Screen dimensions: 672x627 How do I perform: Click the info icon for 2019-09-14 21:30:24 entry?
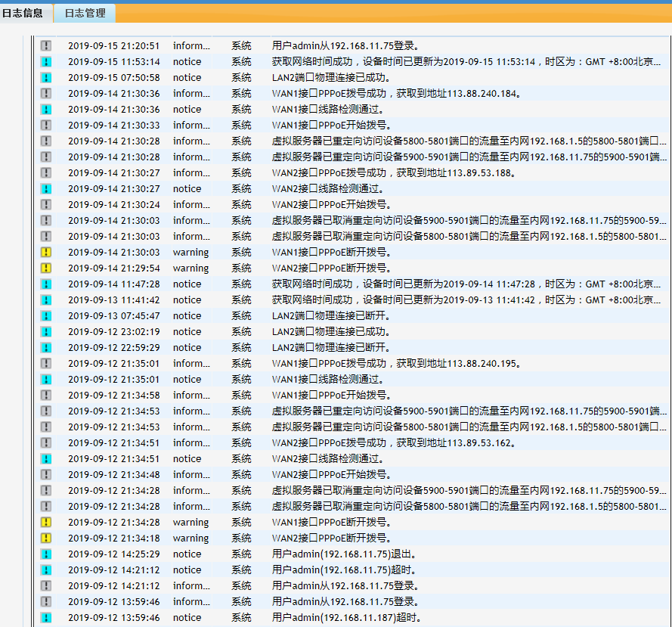[x=46, y=204]
